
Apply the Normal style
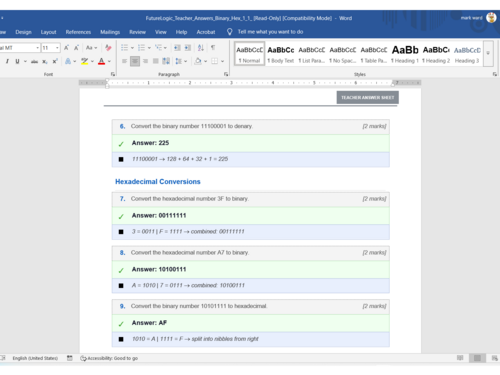[x=249, y=54]
